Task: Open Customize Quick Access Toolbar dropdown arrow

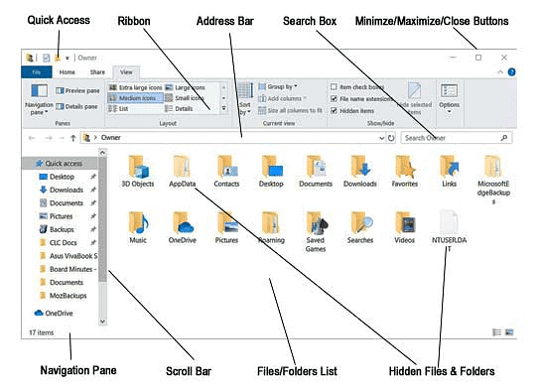Action: pyautogui.click(x=67, y=59)
